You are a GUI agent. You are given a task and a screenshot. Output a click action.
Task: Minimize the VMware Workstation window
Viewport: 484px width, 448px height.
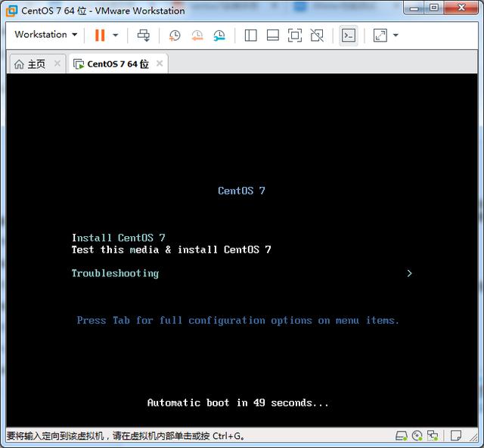414,8
